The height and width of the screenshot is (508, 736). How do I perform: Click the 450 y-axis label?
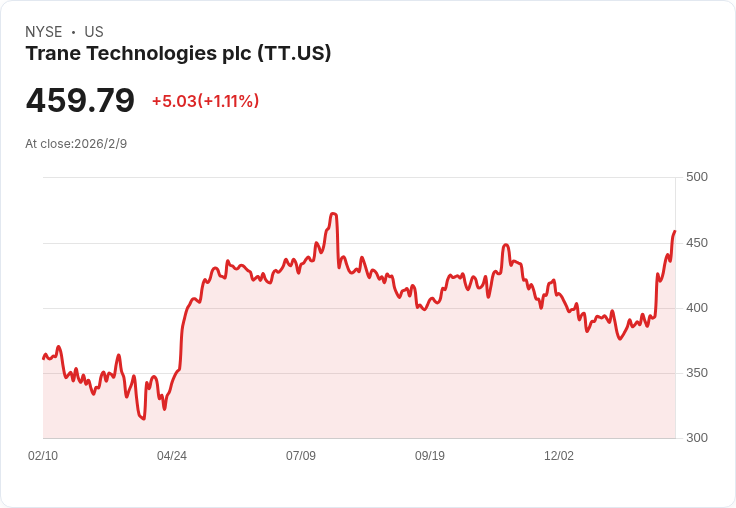[x=696, y=243]
